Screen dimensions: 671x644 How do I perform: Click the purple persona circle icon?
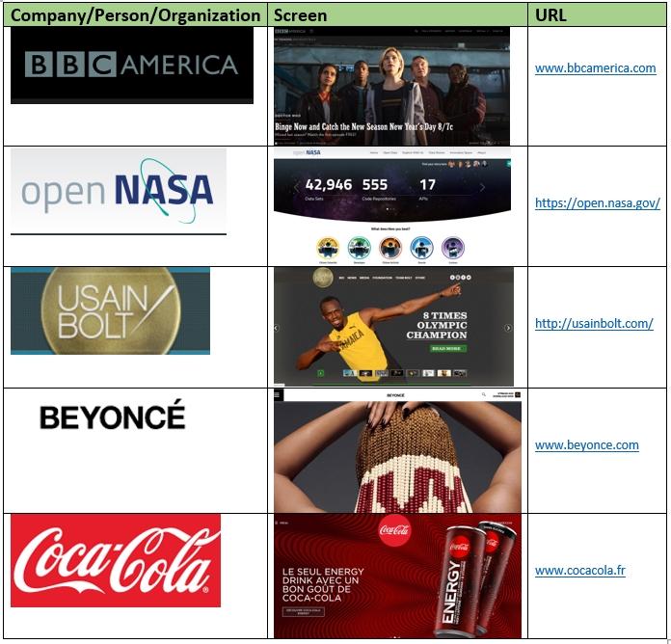[453, 248]
